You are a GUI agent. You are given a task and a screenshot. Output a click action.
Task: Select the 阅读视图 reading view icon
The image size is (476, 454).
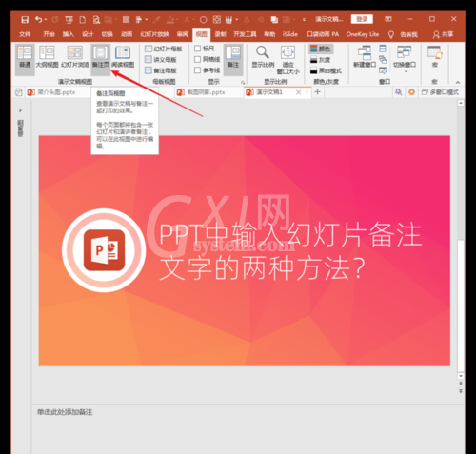pos(123,56)
